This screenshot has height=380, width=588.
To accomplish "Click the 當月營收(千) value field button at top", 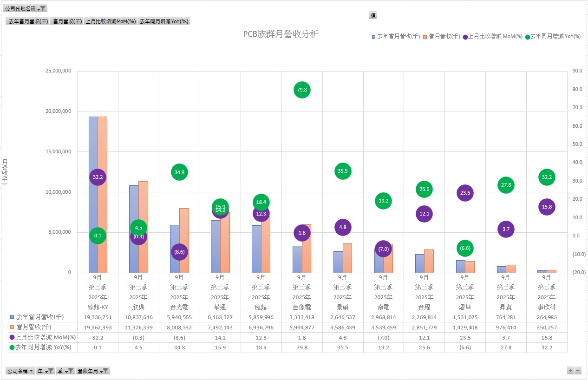I will (67, 21).
